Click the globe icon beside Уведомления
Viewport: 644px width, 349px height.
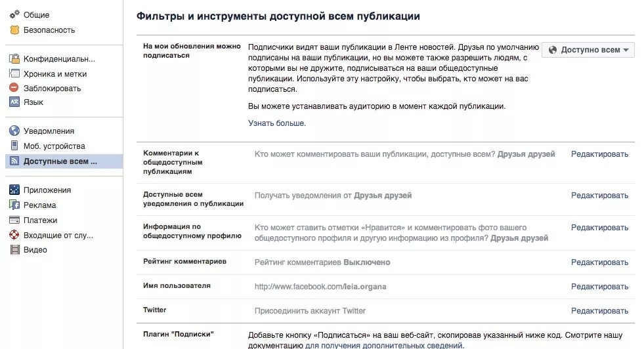[14, 131]
